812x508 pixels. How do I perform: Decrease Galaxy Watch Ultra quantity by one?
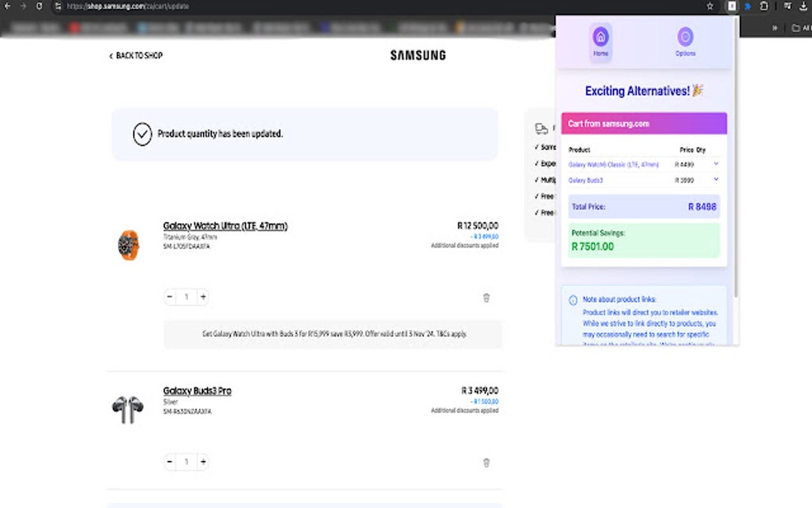coord(170,297)
